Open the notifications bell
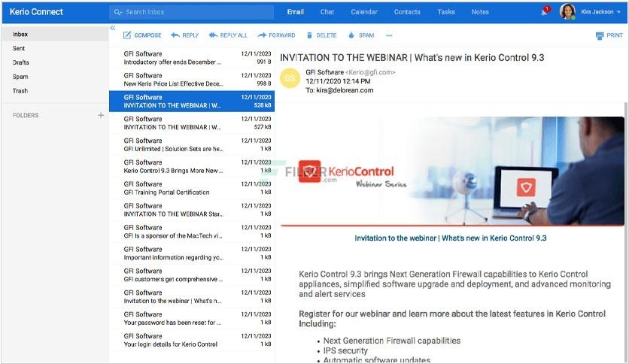The height and width of the screenshot is (364, 629). 545,11
